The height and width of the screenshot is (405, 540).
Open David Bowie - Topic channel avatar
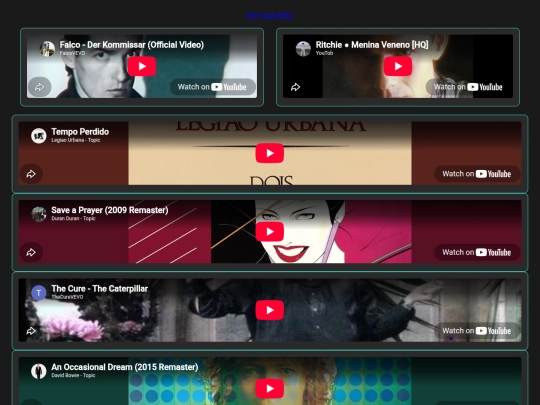click(x=39, y=371)
